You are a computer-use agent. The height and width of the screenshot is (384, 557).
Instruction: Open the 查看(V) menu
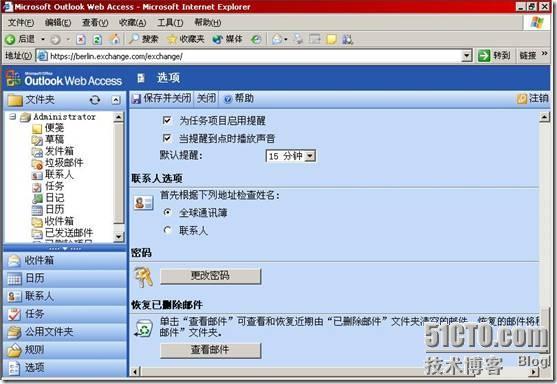95,23
